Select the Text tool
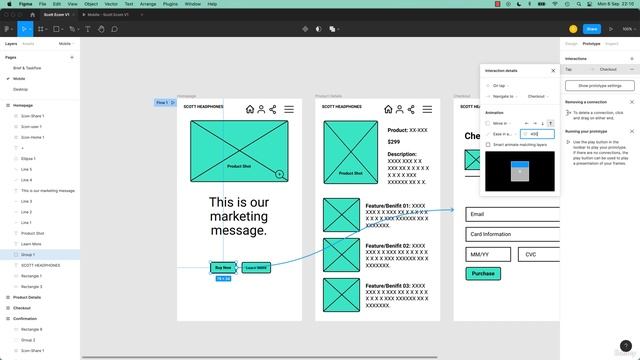The height and width of the screenshot is (360, 640). (88, 29)
